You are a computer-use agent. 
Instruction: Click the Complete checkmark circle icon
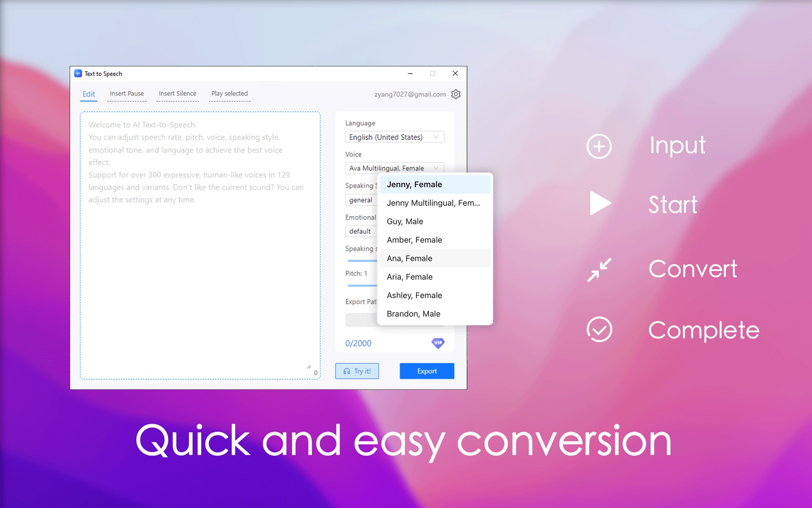click(x=599, y=329)
